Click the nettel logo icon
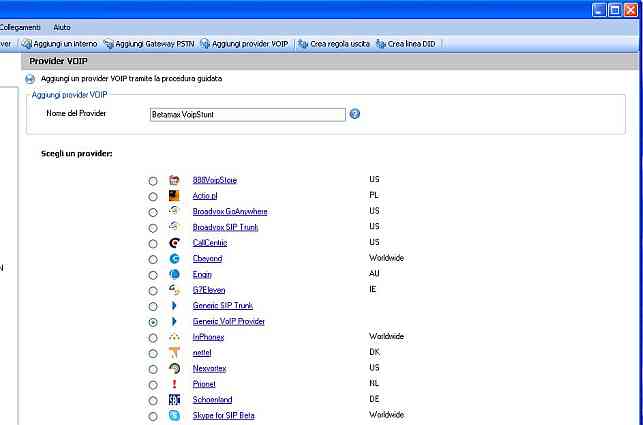This screenshot has height=425, width=643. [x=174, y=352]
